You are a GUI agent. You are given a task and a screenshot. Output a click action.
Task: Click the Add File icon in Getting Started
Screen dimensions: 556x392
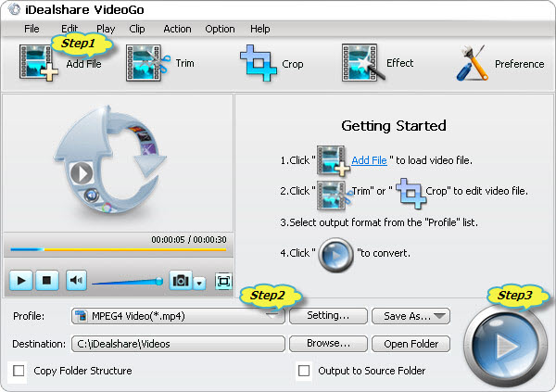click(333, 160)
